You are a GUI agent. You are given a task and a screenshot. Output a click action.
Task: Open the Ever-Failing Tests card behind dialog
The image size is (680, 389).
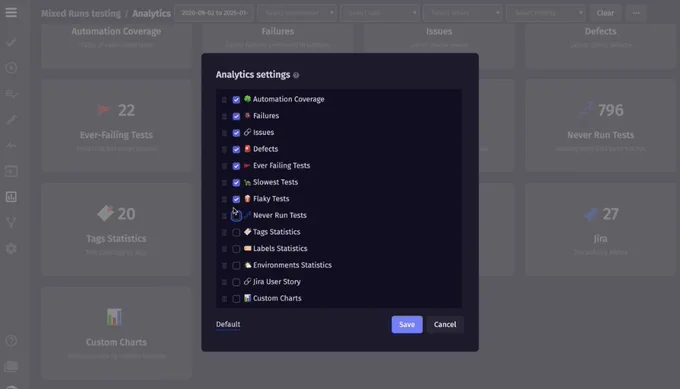coord(116,125)
